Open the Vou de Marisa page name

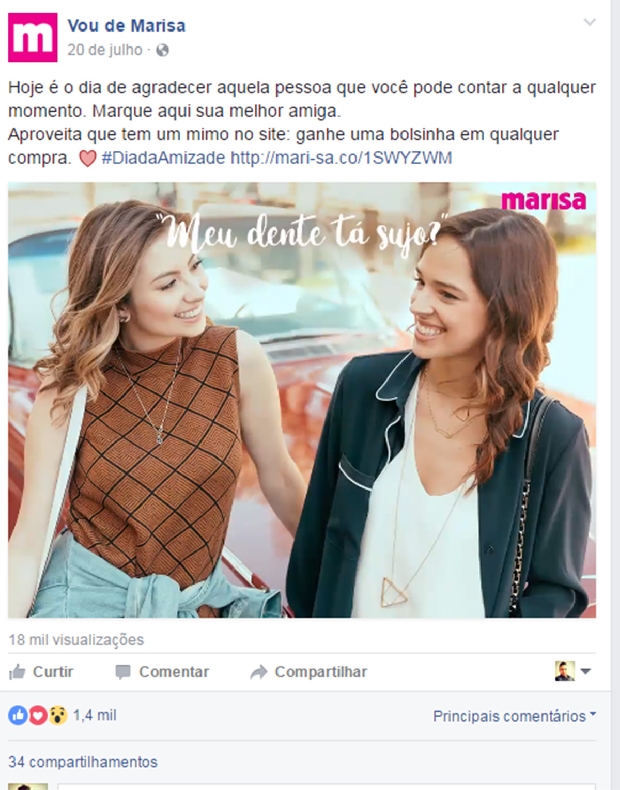(126, 26)
